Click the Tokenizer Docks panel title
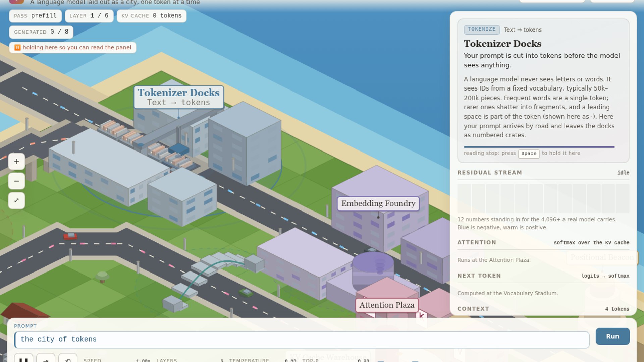This screenshot has height=362, width=644. [x=502, y=44]
